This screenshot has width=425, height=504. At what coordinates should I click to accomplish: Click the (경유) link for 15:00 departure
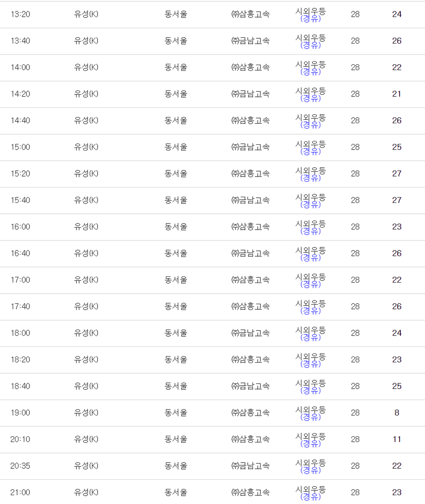tap(310, 152)
